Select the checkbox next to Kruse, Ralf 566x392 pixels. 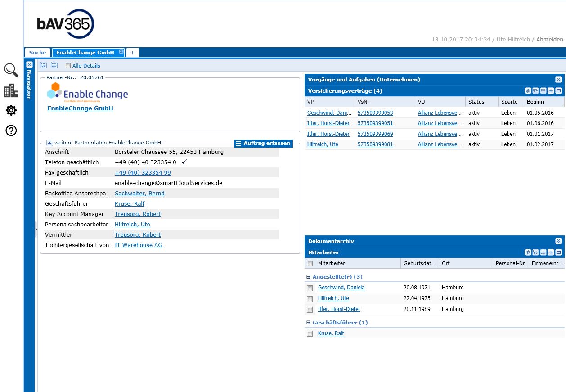point(310,334)
